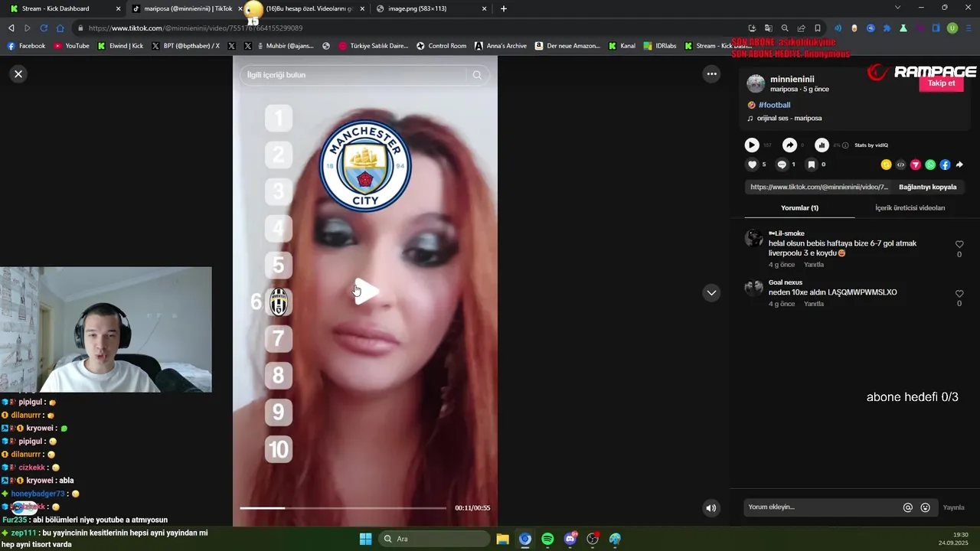Open the browser profile avatar
The image size is (980, 551).
pyautogui.click(x=952, y=28)
